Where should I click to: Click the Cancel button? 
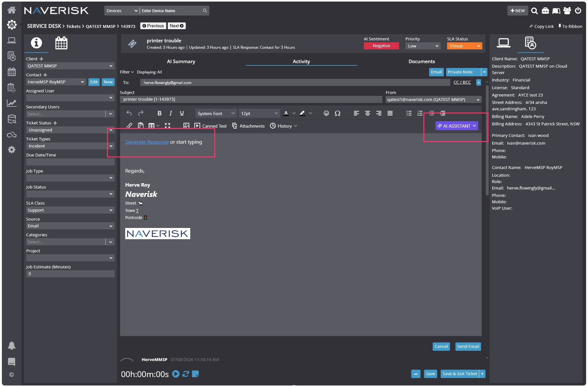441,347
